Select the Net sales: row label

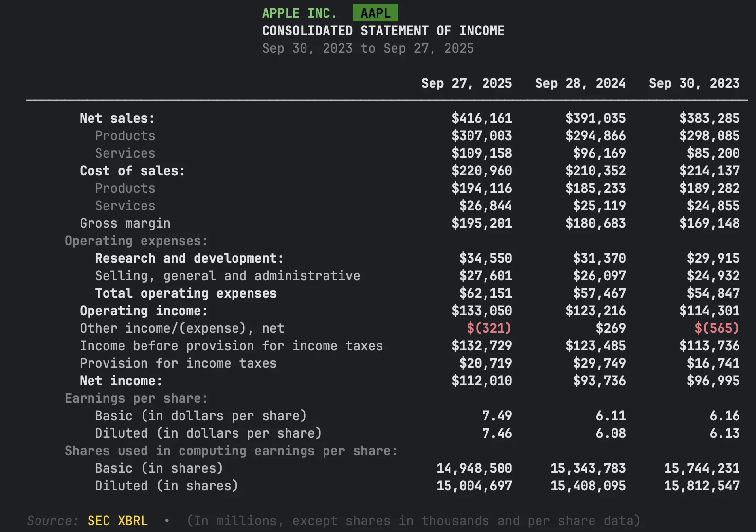click(x=117, y=118)
